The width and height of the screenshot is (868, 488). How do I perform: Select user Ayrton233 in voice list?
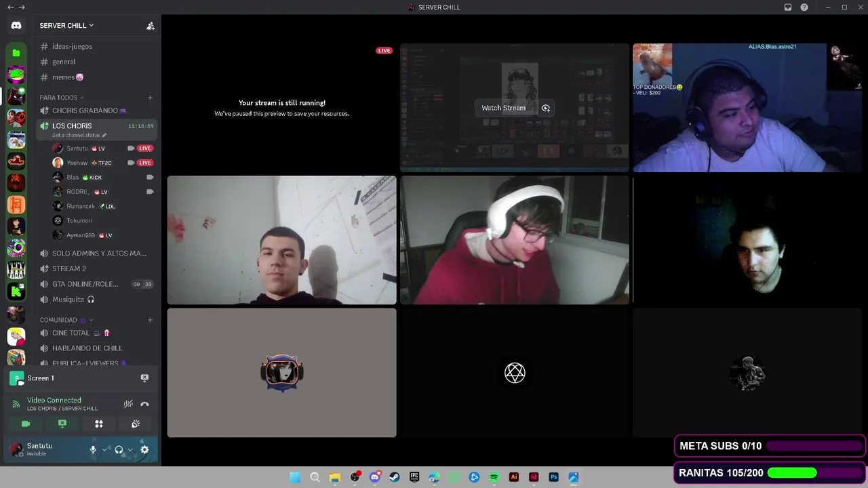pos(102,235)
